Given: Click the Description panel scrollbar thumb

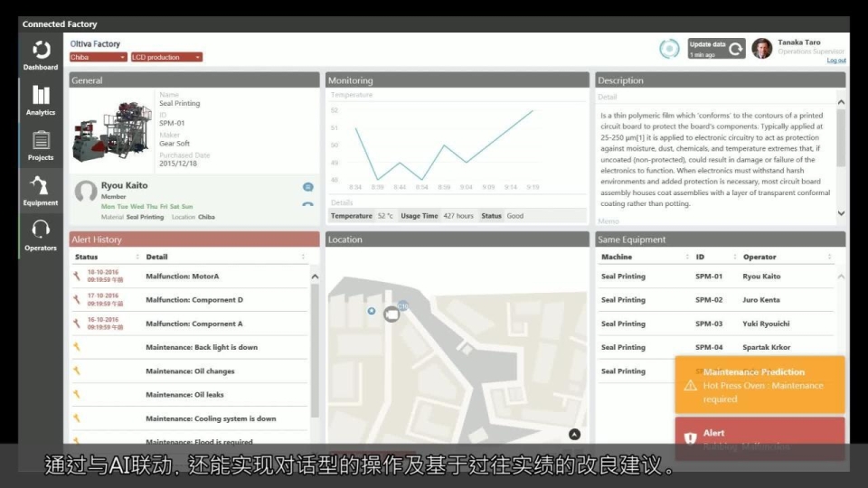Looking at the screenshot, I should coord(841,137).
